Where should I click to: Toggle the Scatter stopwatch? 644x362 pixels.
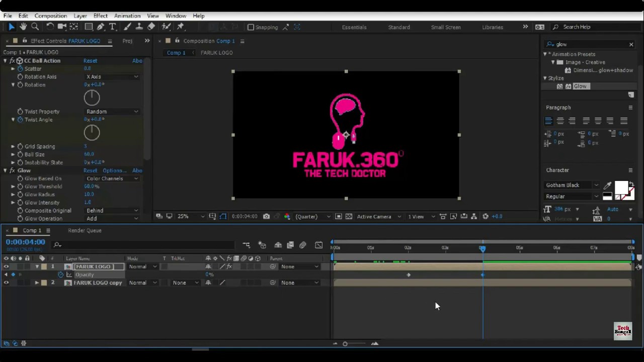20,69
